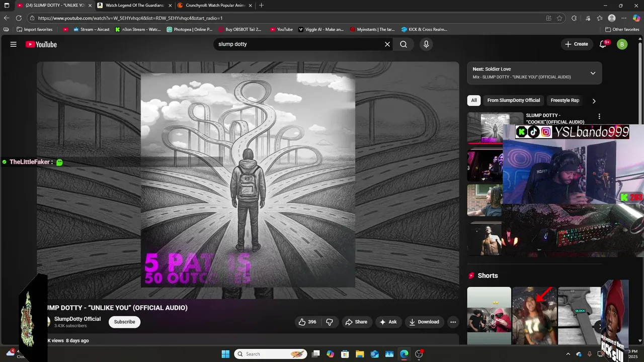This screenshot has height=362, width=644.
Task: Show more filter chips with right arrow
Action: coord(594,101)
